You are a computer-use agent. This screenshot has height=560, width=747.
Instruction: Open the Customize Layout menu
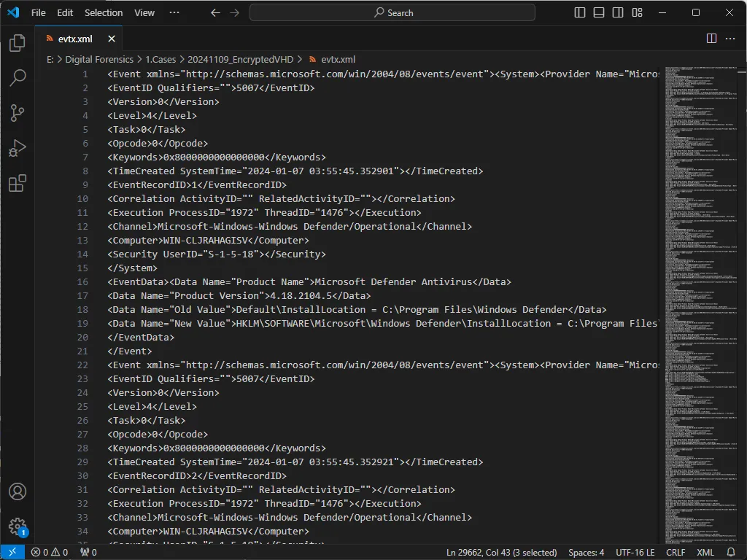coord(637,12)
